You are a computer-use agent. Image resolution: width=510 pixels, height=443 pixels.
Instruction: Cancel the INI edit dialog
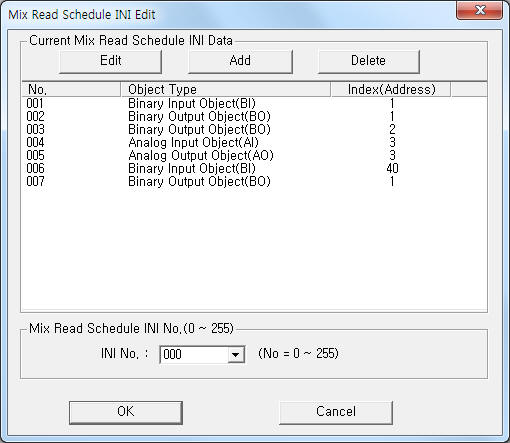(336, 412)
